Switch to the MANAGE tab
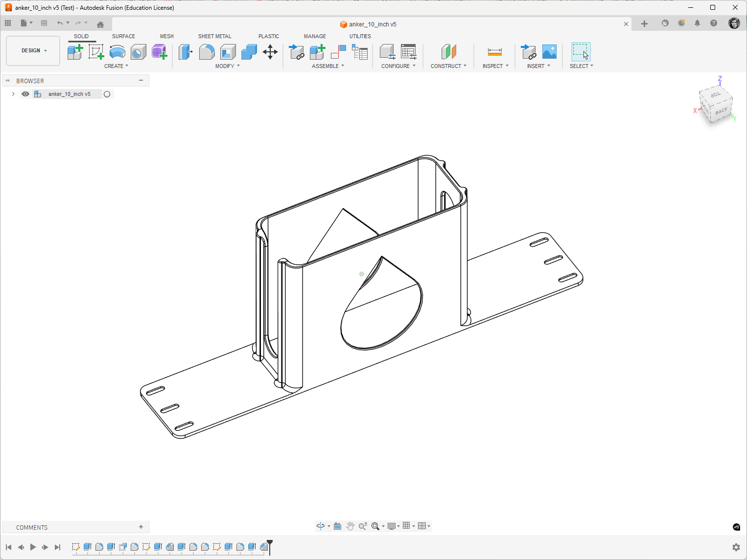The image size is (747, 560). pyautogui.click(x=315, y=36)
